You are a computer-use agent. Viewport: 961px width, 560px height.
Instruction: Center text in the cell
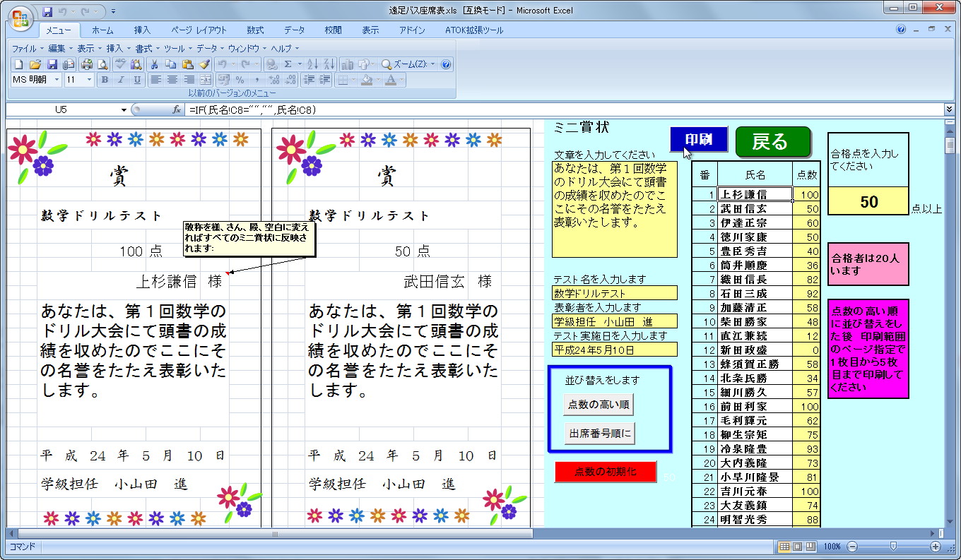pos(172,80)
